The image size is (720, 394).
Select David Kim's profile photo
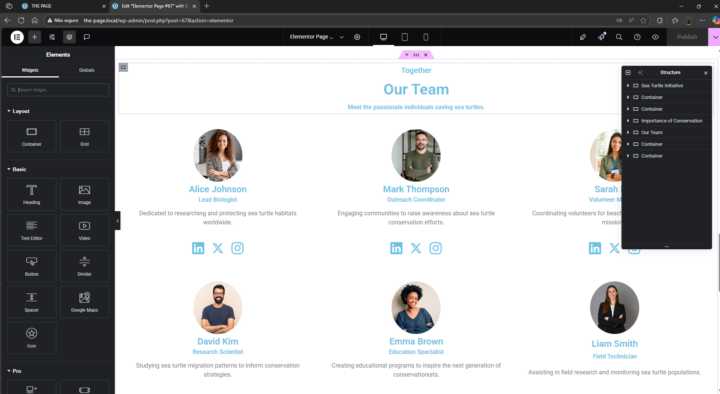click(218, 307)
